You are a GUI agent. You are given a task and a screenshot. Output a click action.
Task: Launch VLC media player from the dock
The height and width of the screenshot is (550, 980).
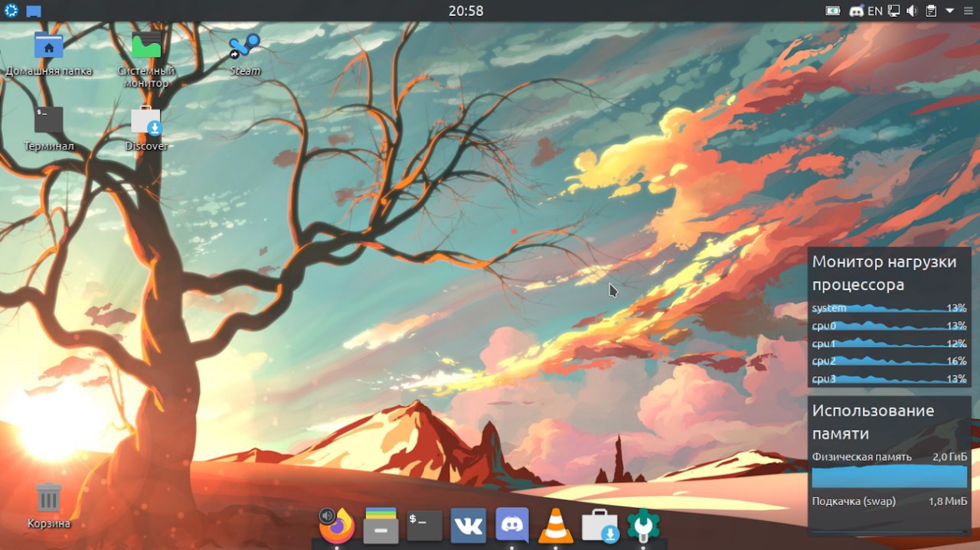pos(556,526)
